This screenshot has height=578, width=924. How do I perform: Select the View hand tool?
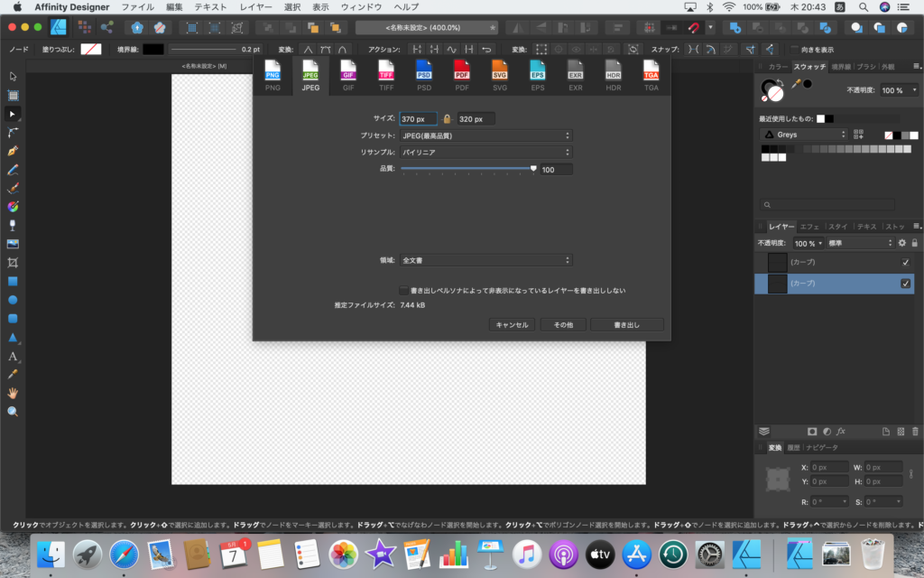click(x=13, y=393)
